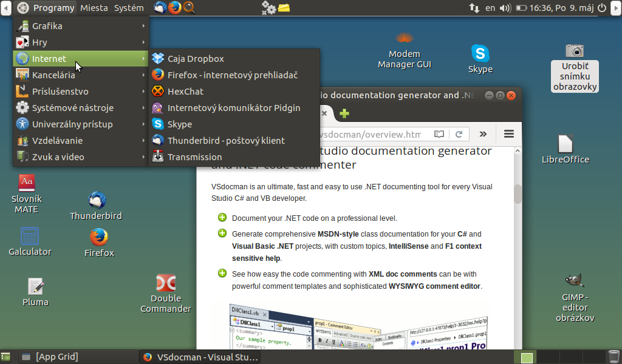Click the clock showing 16:36
Viewport: 622px width, 364px height.
tap(561, 8)
